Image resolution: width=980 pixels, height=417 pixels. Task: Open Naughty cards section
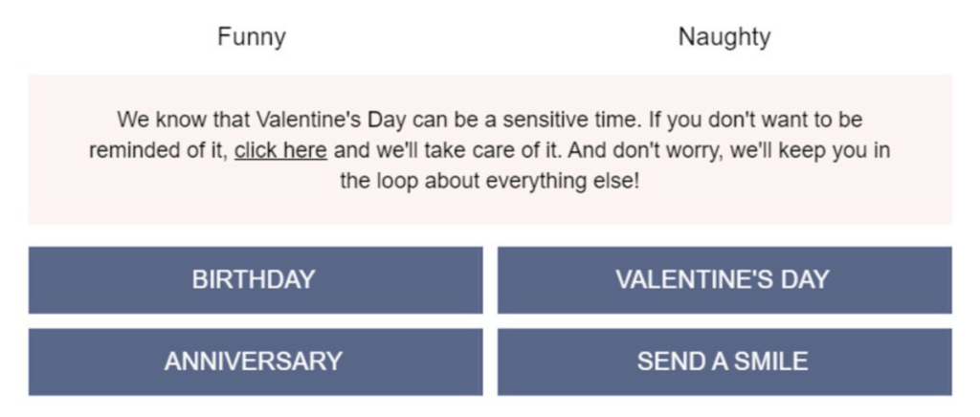pyautogui.click(x=724, y=37)
